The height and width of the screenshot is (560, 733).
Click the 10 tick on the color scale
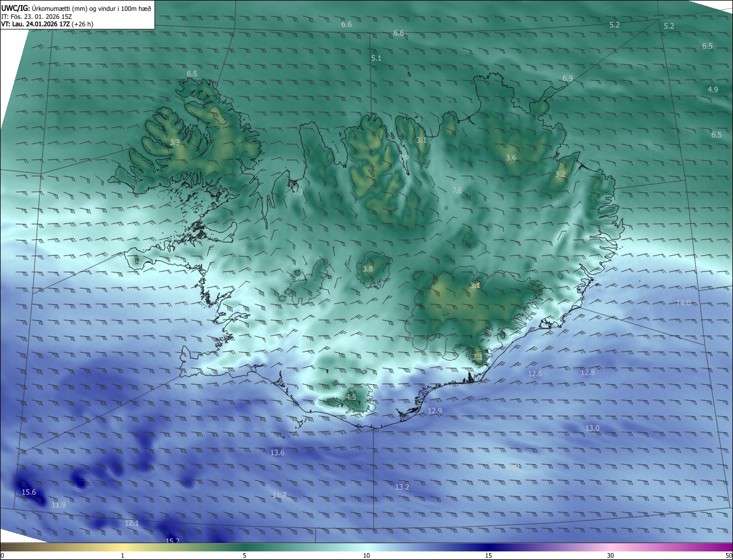point(366,555)
